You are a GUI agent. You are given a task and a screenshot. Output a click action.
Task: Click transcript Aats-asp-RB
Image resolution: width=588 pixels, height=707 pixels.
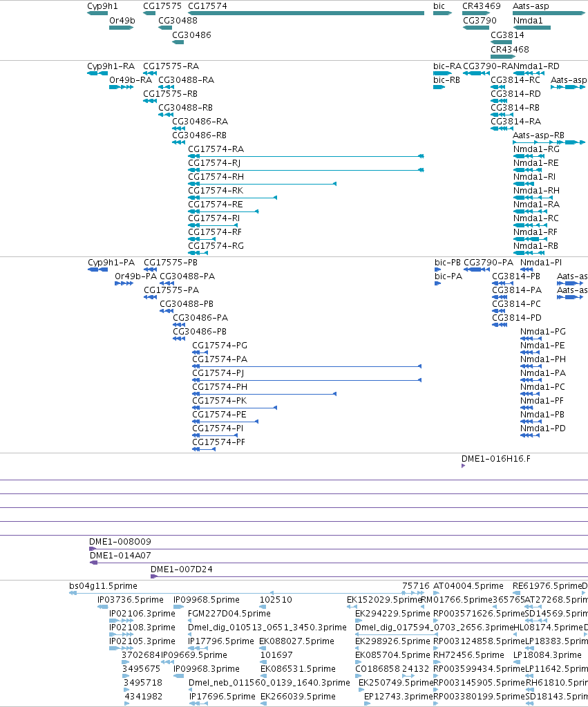pyautogui.click(x=549, y=142)
